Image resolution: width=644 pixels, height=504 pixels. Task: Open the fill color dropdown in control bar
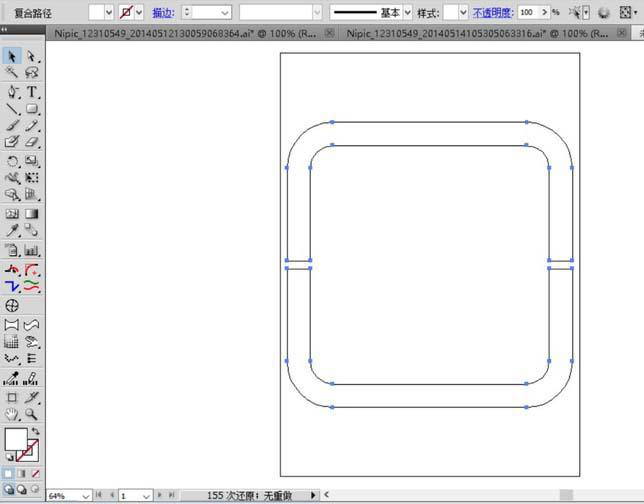[108, 13]
